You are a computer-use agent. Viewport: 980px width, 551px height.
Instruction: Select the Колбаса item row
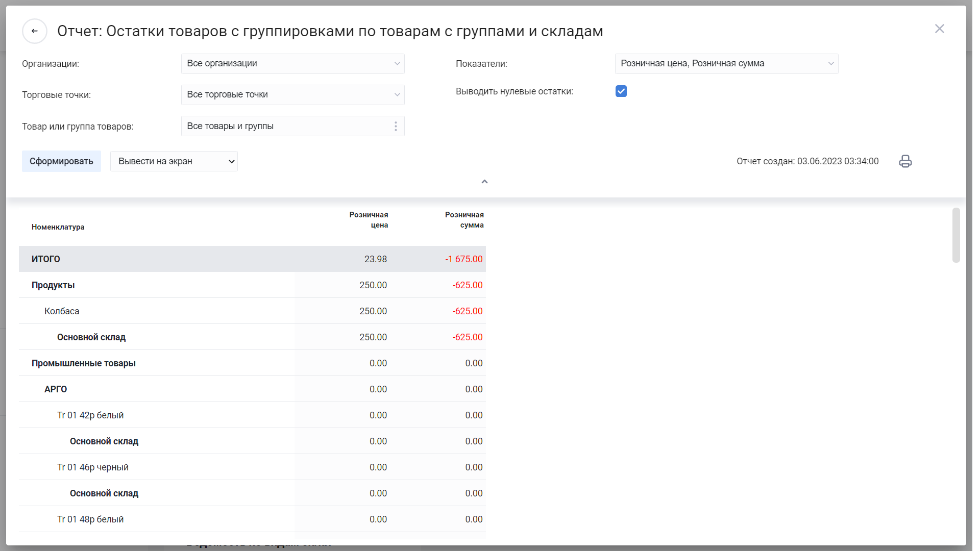(x=62, y=311)
